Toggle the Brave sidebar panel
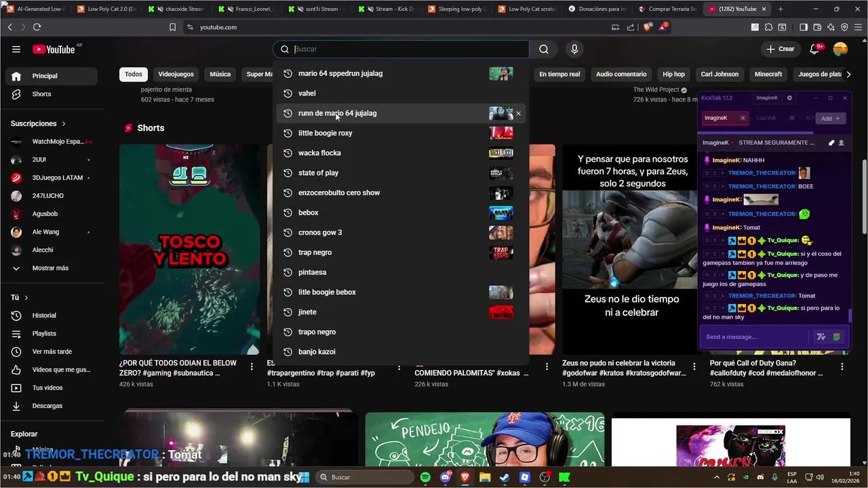This screenshot has height=488, width=868. point(804,27)
